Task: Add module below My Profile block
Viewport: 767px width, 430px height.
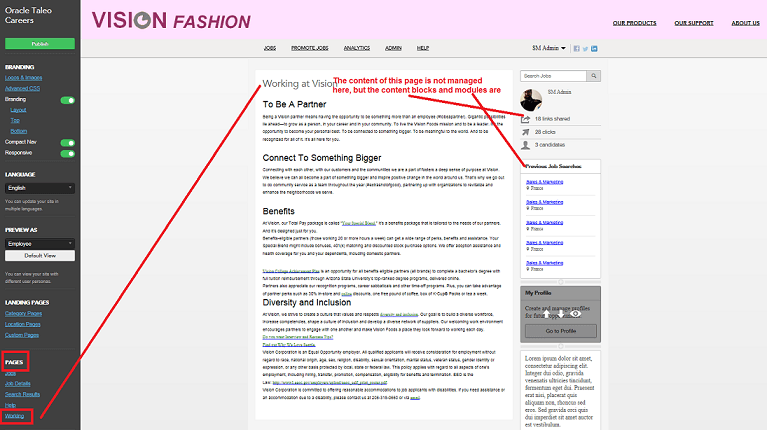Action: tap(561, 346)
